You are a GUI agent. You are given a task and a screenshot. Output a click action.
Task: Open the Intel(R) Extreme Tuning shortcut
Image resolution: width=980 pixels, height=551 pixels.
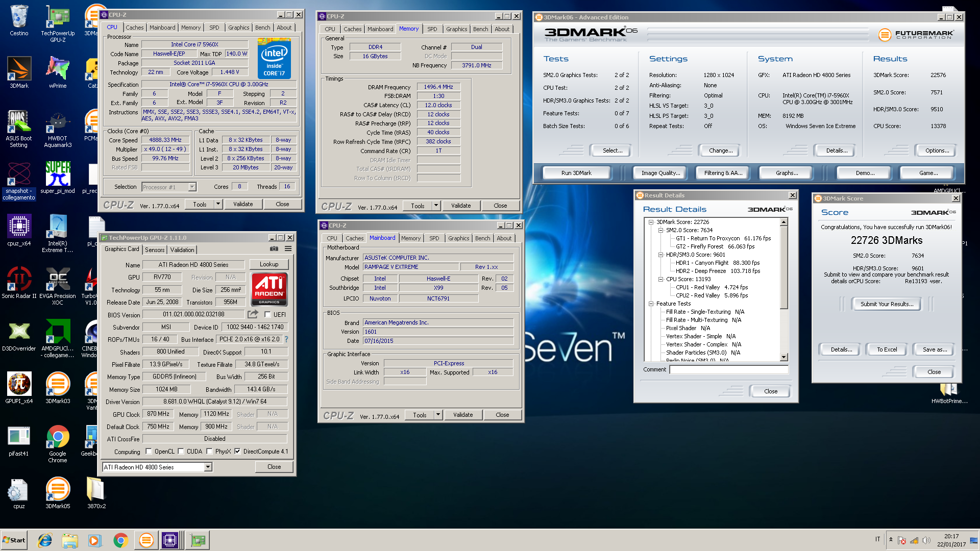tap(58, 234)
